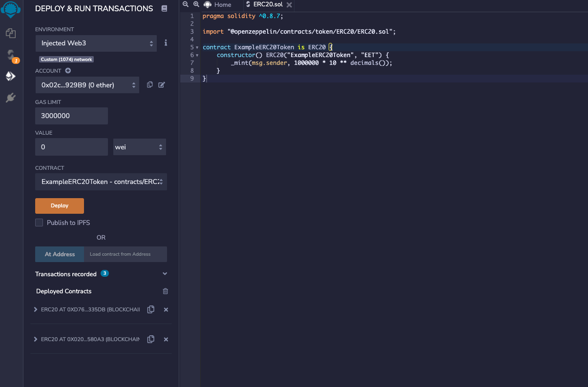Click the Gas Limit input field

72,116
